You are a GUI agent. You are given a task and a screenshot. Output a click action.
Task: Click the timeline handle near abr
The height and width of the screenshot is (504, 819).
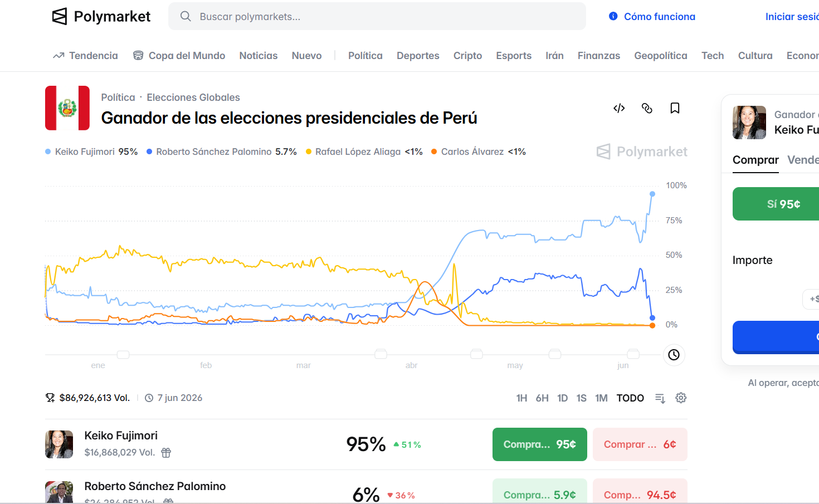[381, 354]
